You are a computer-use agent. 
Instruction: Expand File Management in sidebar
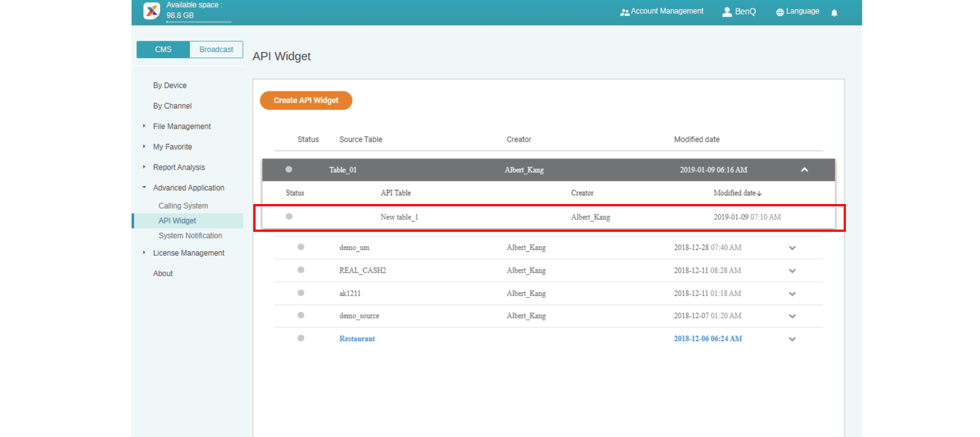182,126
